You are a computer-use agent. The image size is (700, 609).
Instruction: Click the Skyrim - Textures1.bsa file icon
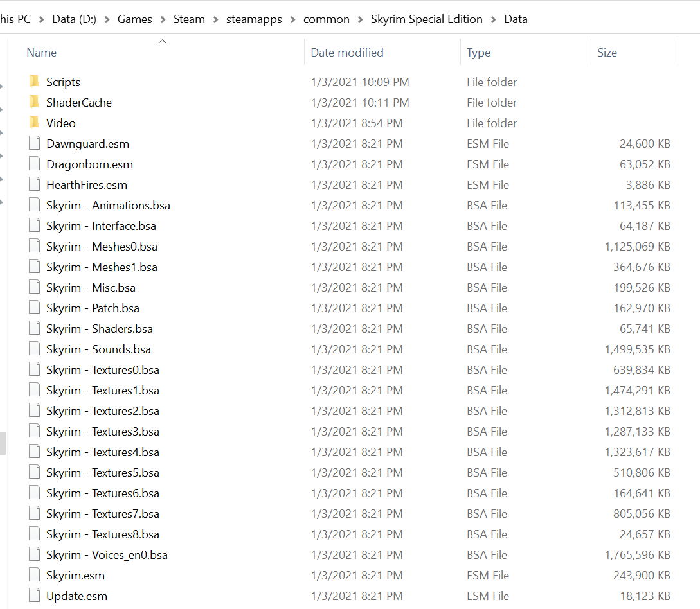[34, 390]
